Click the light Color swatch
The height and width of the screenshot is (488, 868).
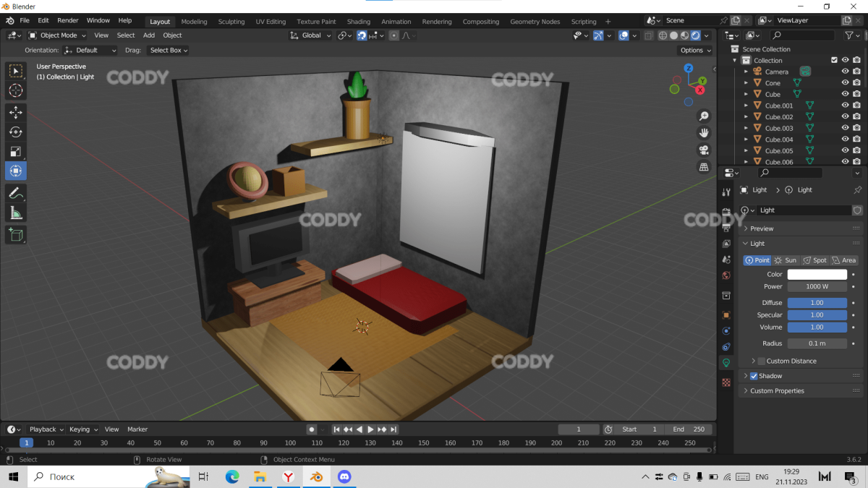pyautogui.click(x=817, y=275)
